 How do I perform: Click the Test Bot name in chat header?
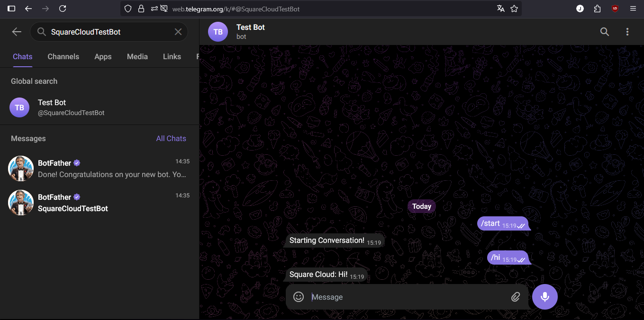tap(251, 27)
